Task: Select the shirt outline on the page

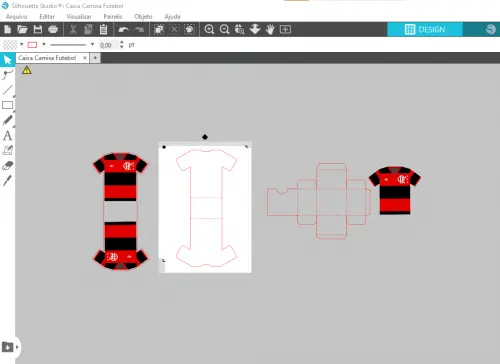Action: click(206, 208)
